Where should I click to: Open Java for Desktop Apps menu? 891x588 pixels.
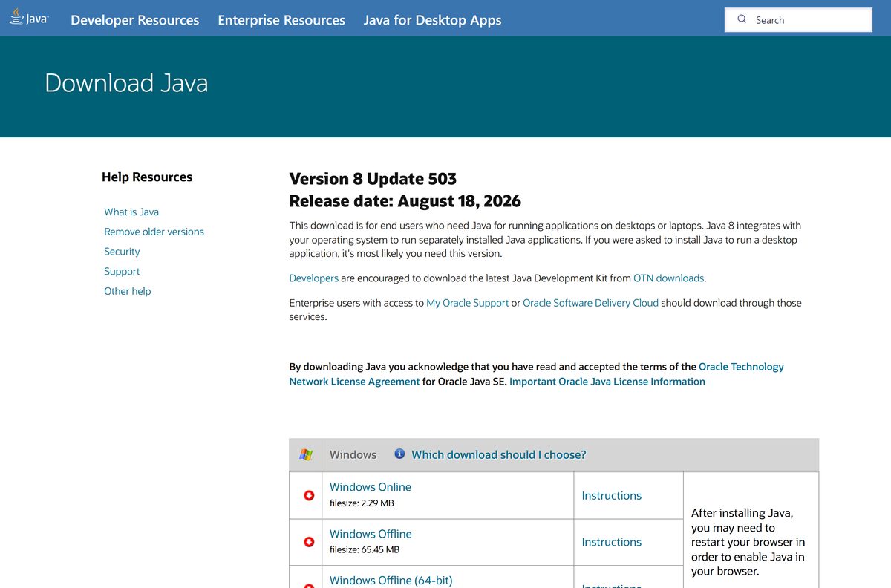pos(432,20)
